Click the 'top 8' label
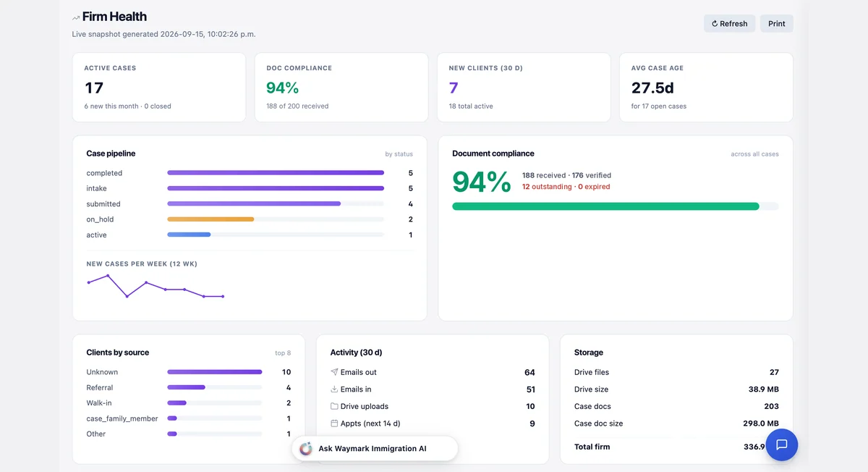The width and height of the screenshot is (868, 472). click(283, 353)
